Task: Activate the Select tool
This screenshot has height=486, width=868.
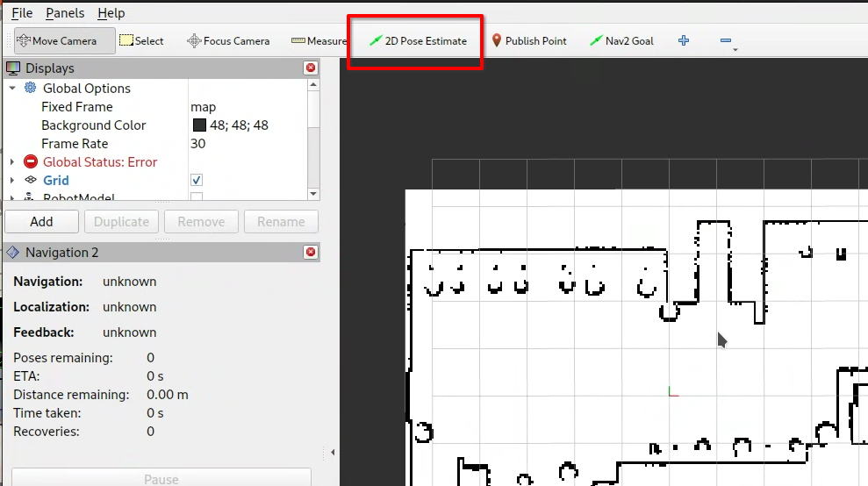Action: tap(141, 41)
